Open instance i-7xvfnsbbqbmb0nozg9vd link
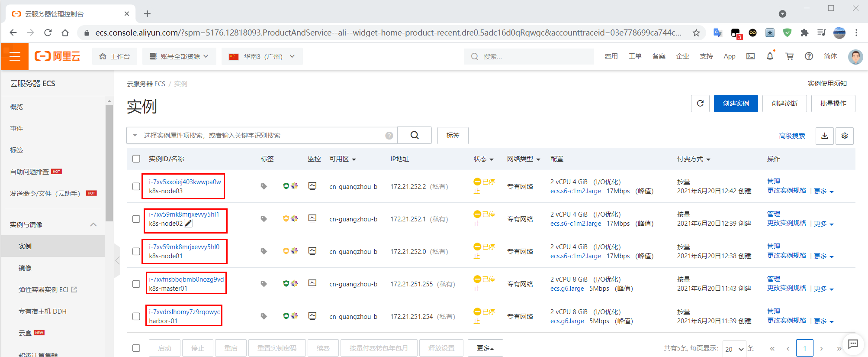 pyautogui.click(x=186, y=279)
